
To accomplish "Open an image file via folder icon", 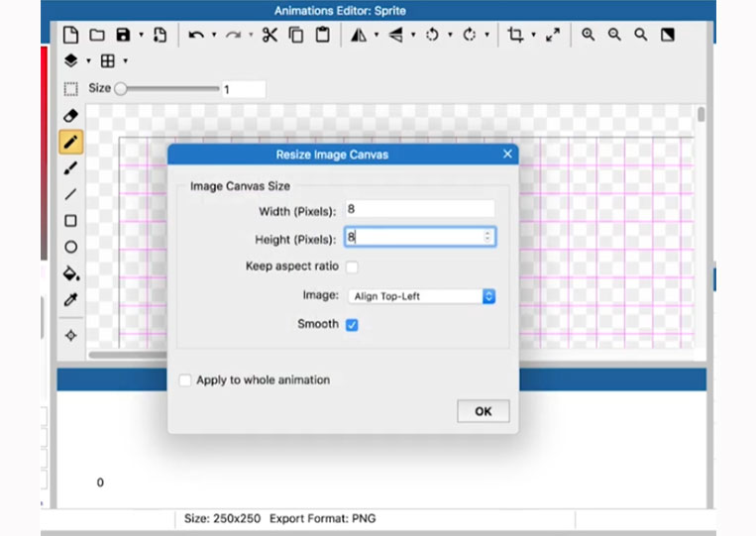I will (x=97, y=35).
